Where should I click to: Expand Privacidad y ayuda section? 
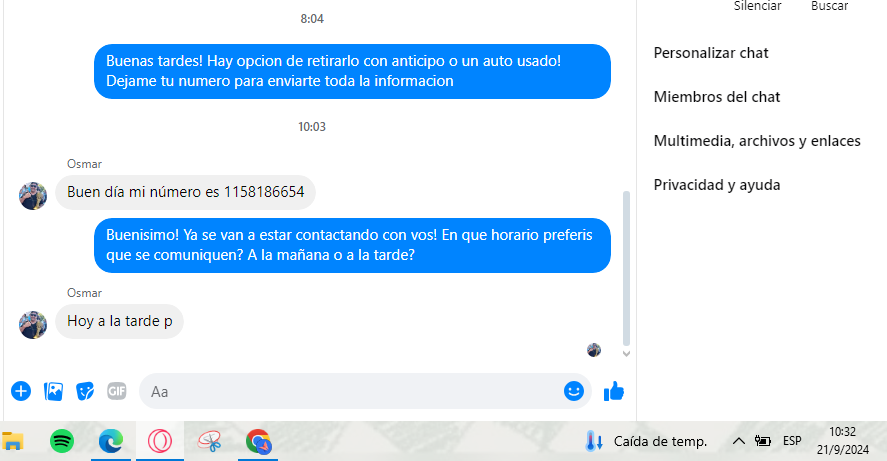[x=717, y=185]
